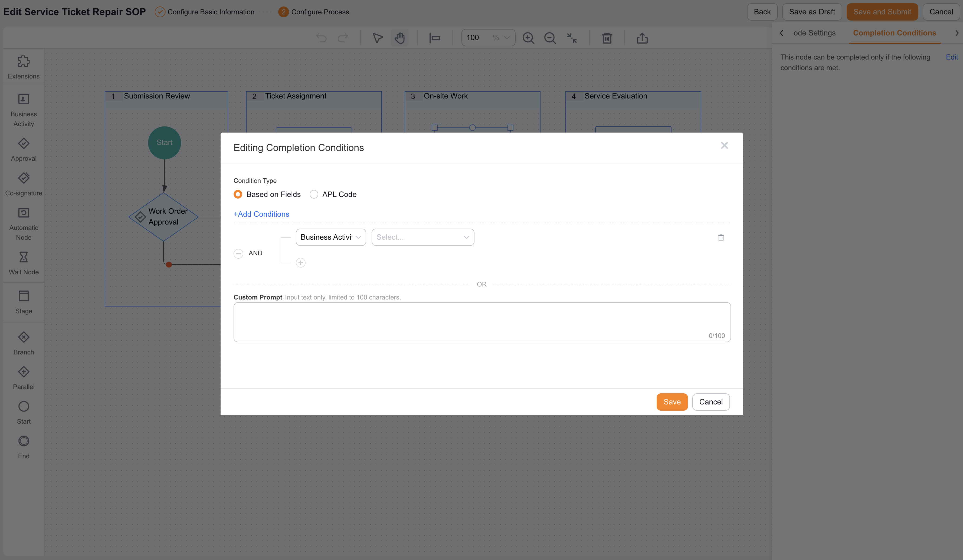Click Cancel button in the dialog
This screenshot has height=560, width=963.
711,402
